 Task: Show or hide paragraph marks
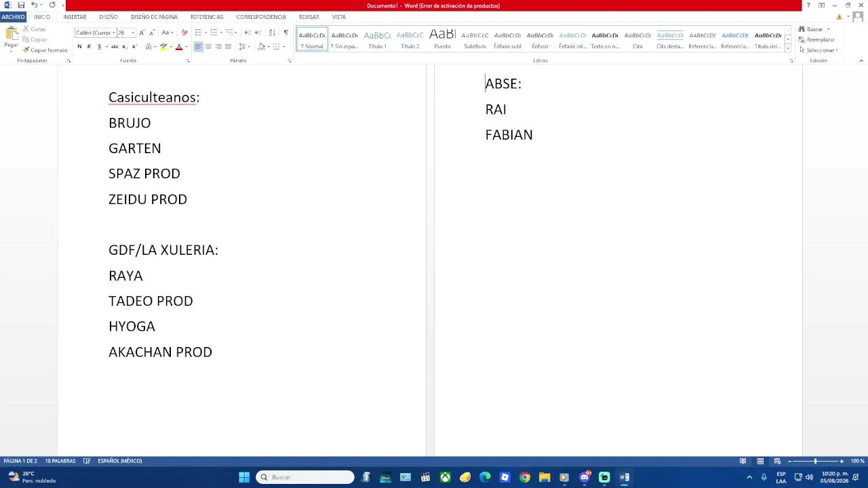pyautogui.click(x=285, y=33)
